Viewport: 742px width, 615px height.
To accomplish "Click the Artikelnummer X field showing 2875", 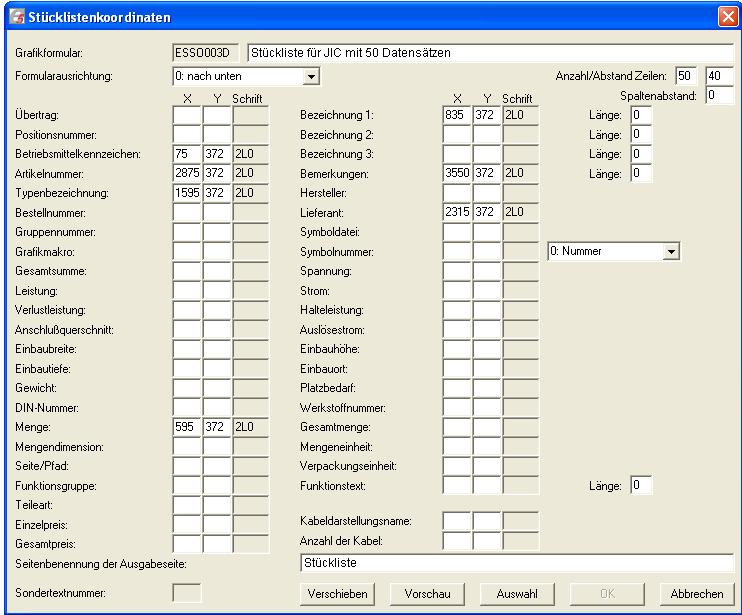I will [x=187, y=173].
